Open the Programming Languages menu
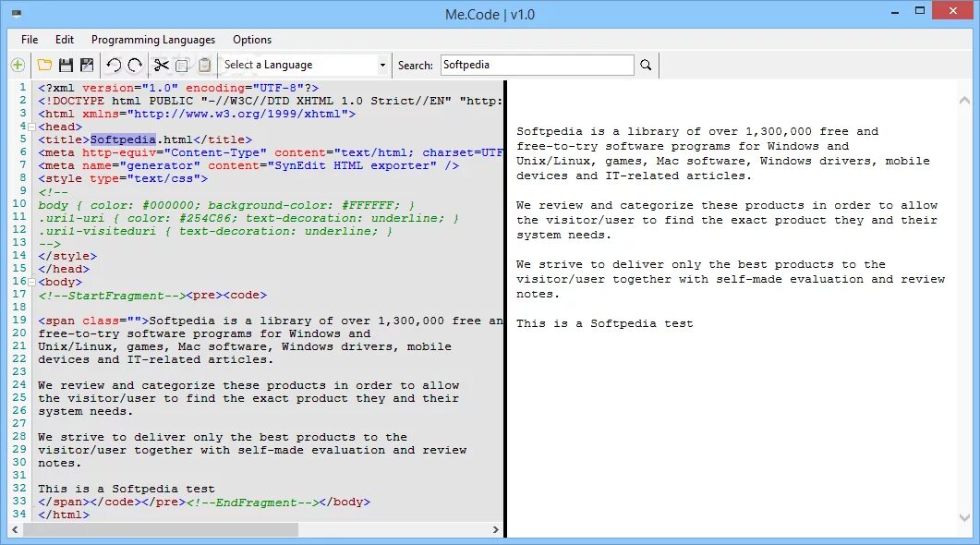The image size is (980, 545). coord(153,40)
